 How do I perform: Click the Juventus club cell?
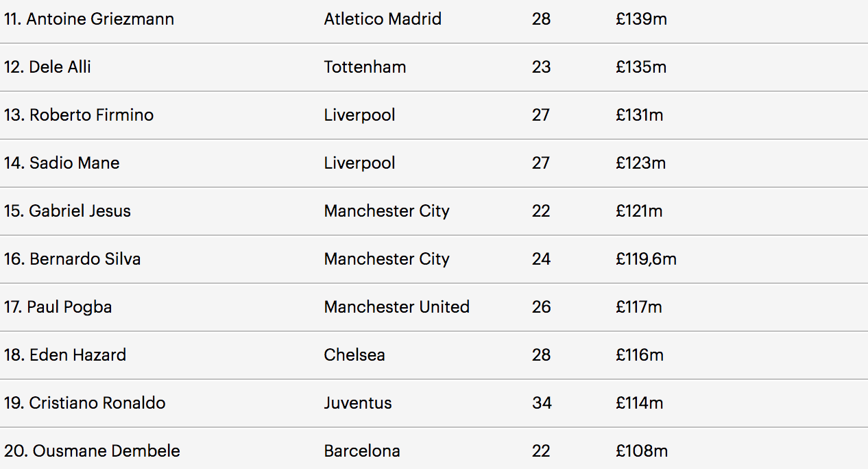358,403
